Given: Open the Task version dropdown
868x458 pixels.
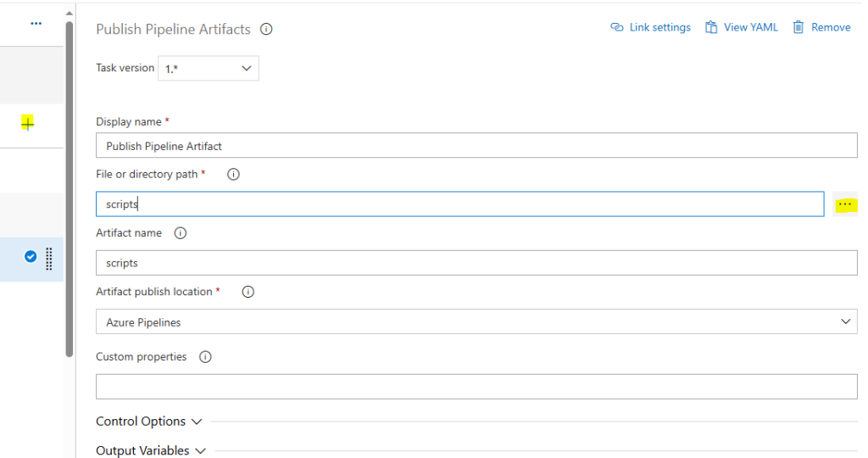Looking at the screenshot, I should tap(209, 69).
